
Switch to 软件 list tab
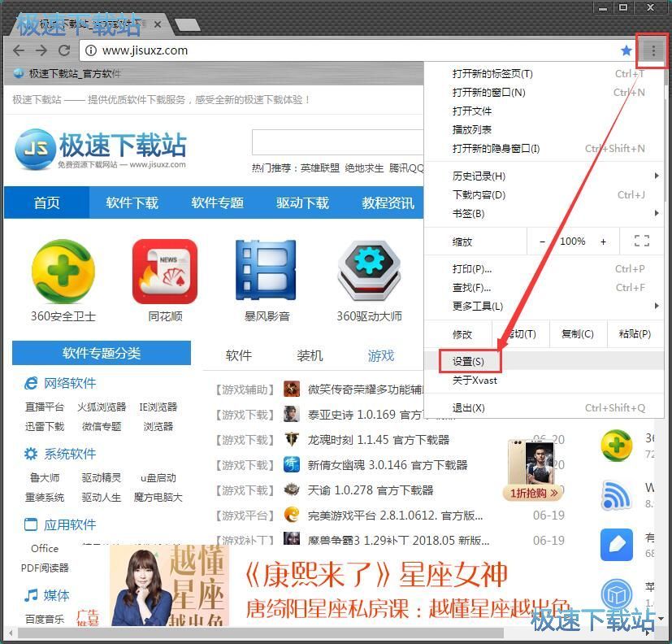point(239,355)
